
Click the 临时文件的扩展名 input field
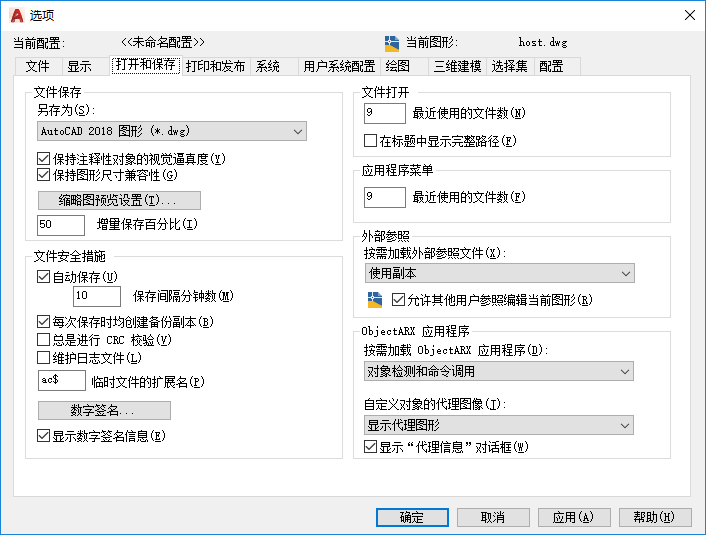62,381
